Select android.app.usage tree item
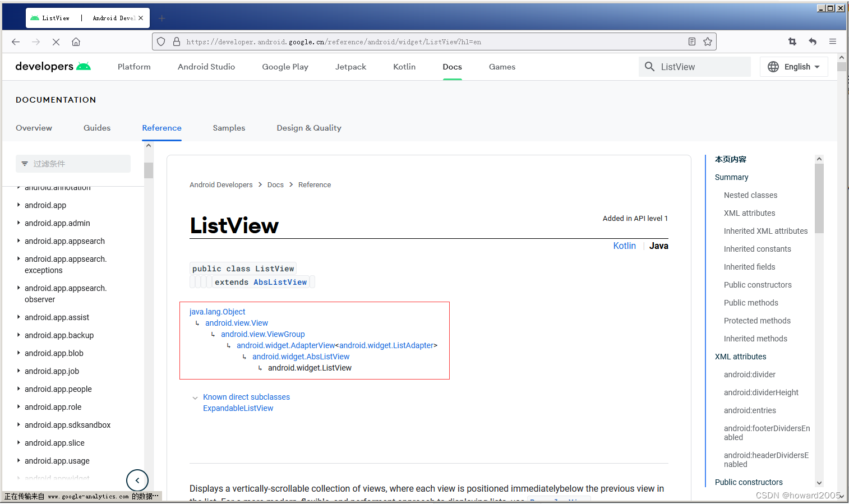Screen dimensions: 849x504 pyautogui.click(x=57, y=461)
